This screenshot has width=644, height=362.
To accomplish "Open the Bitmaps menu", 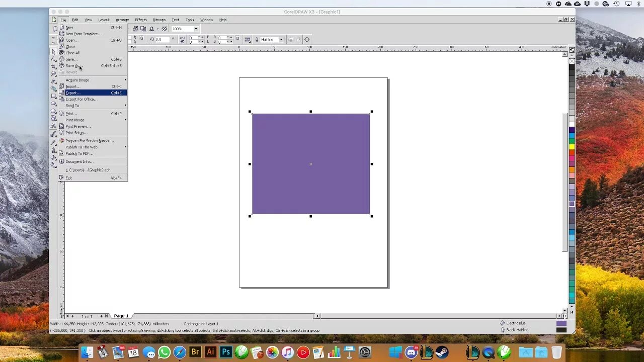I will coord(159,20).
